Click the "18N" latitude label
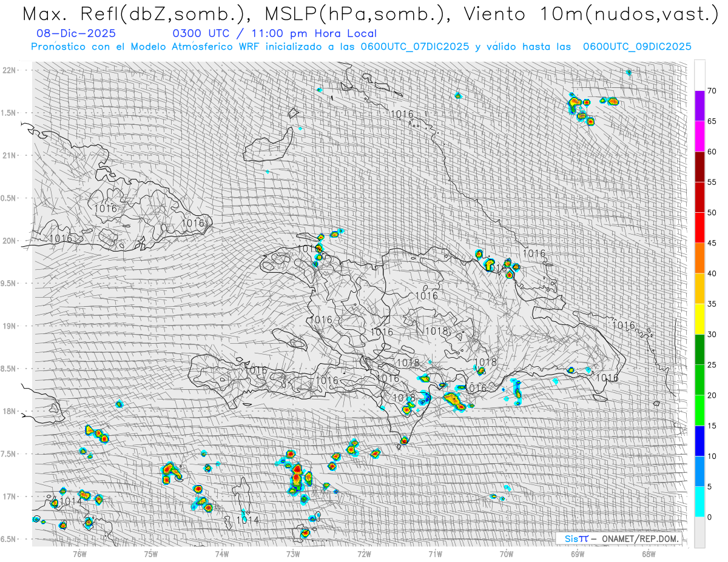728x562 pixels. coord(10,411)
